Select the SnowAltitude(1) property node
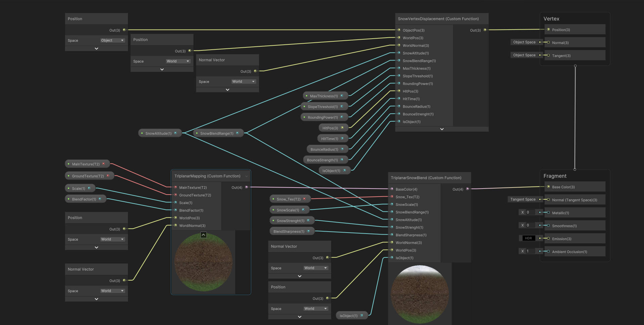 click(x=160, y=133)
